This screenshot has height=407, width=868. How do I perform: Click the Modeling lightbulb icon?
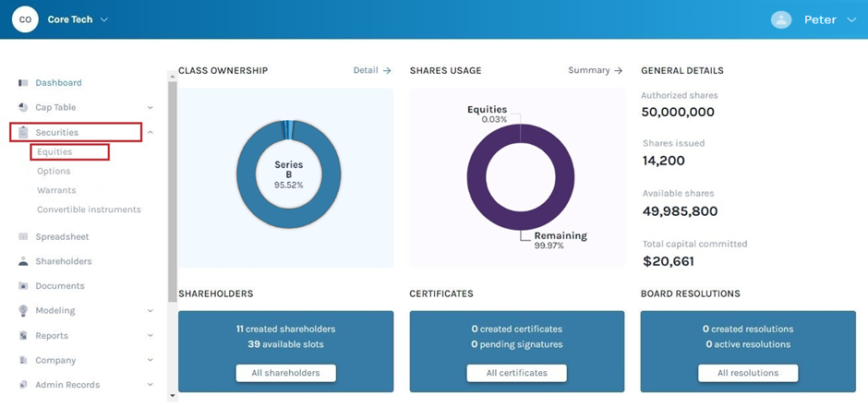click(23, 310)
